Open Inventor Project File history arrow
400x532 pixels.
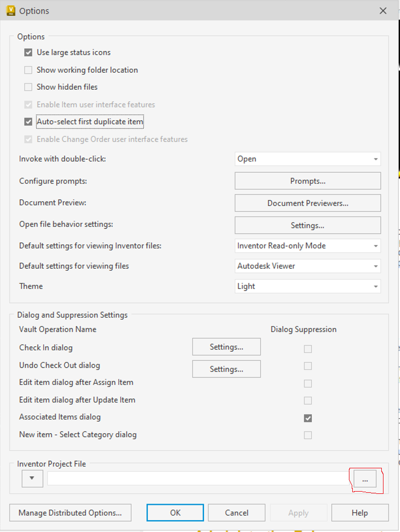point(32,479)
